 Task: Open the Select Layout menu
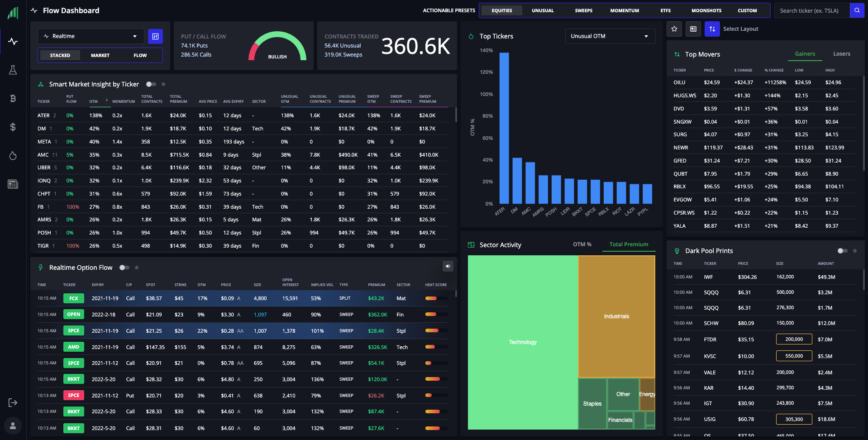(740, 29)
